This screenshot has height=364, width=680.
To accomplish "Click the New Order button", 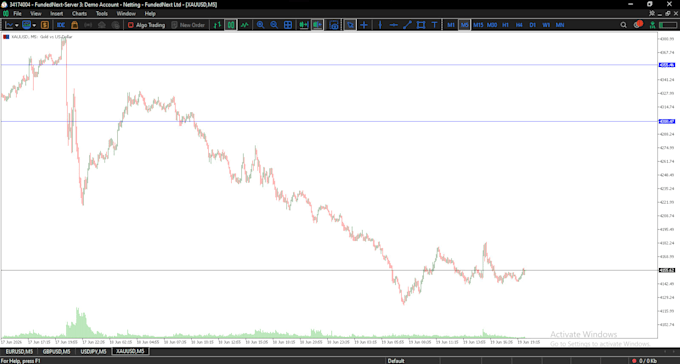I will pyautogui.click(x=188, y=25).
